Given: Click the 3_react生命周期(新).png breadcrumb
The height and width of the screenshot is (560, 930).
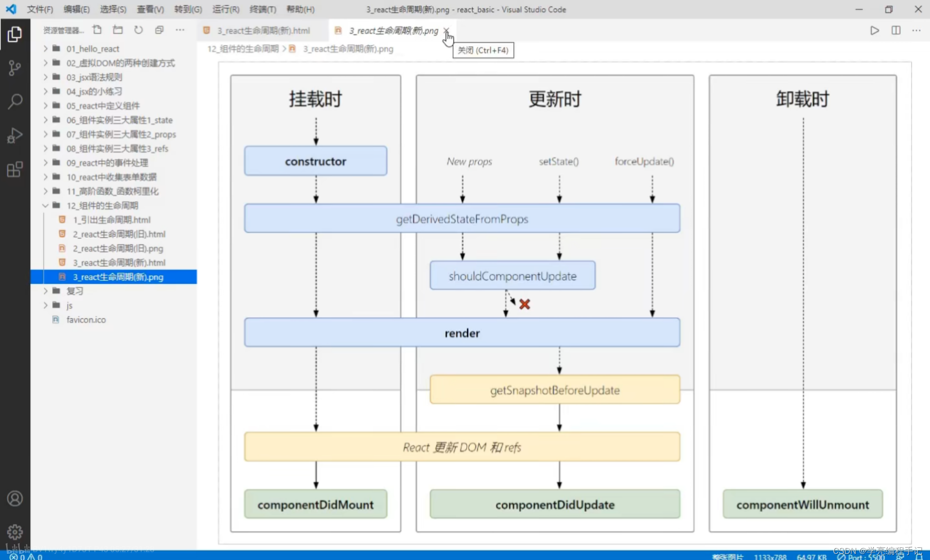Looking at the screenshot, I should [348, 49].
